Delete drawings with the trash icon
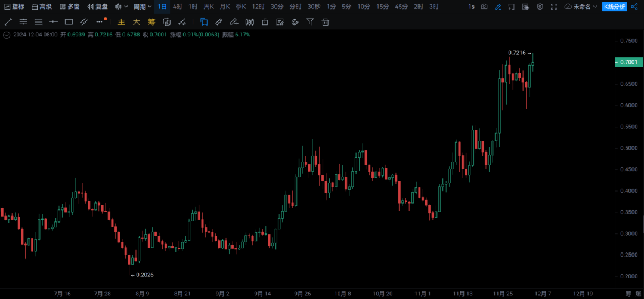The height and width of the screenshot is (299, 644). 326,22
